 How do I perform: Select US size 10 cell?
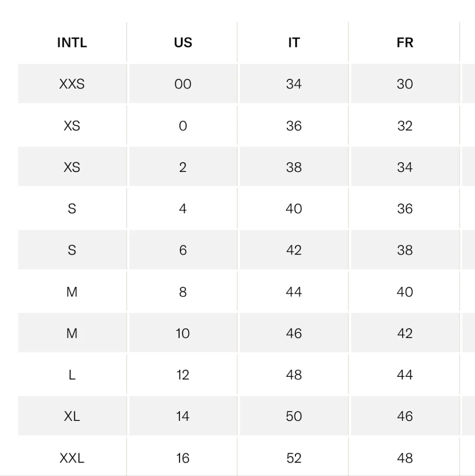coord(183,333)
